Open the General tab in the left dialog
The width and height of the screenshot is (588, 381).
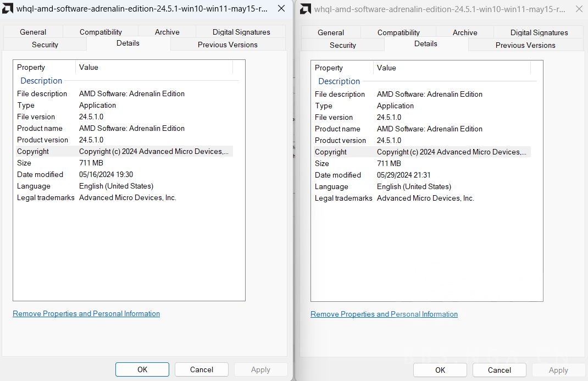[33, 32]
